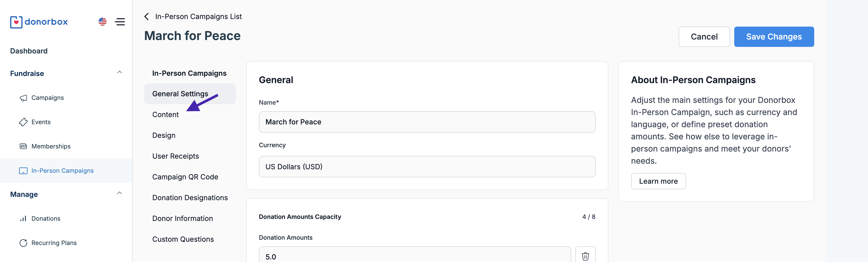Open Events in the sidebar
Viewport: 868px width, 262px height.
[41, 122]
